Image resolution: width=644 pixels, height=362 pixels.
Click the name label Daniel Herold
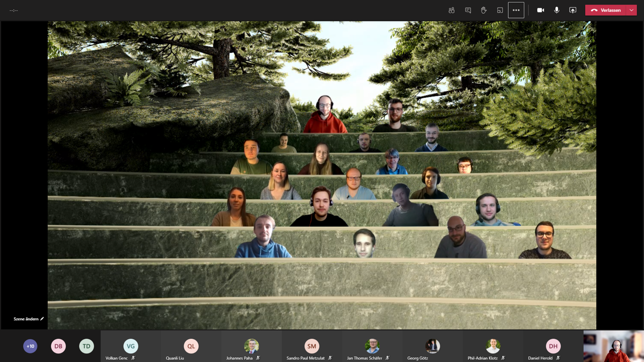pos(540,358)
